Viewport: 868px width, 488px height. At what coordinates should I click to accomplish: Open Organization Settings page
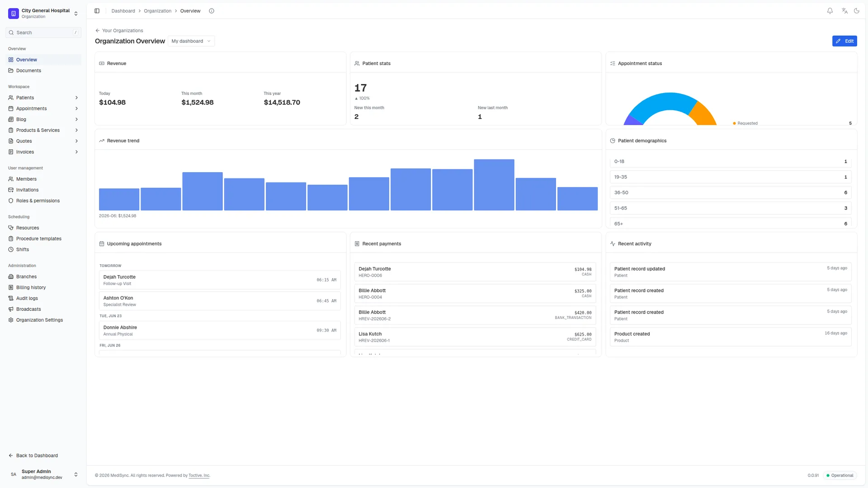43,320
